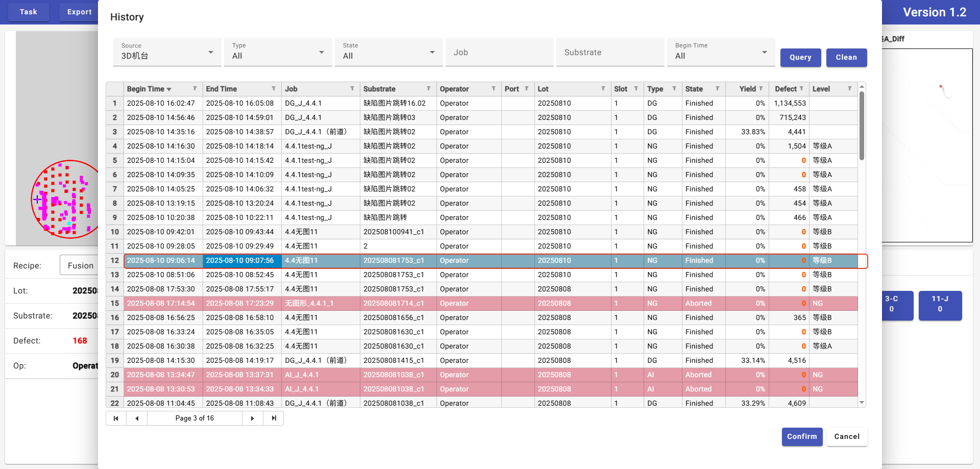The image size is (980, 469).
Task: Click the Query button
Action: coord(800,58)
